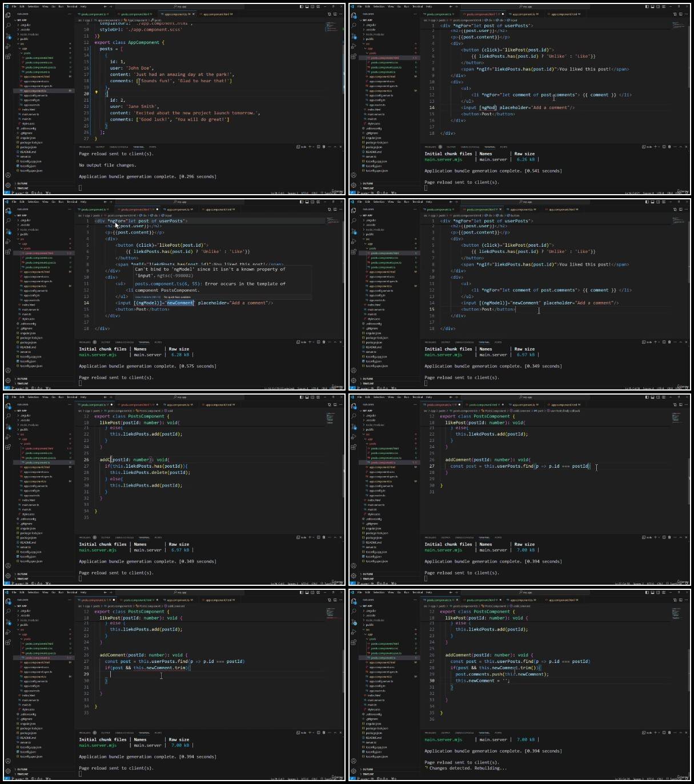Screen dimensions: 694x784
Task: Switch to app.component.html tab in AppComponent frame
Action: pyautogui.click(x=216, y=14)
